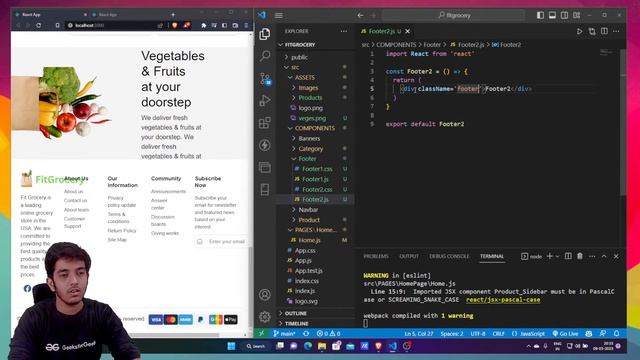The image size is (640, 360).
Task: Customize layout icon in title bar
Action: point(577,15)
